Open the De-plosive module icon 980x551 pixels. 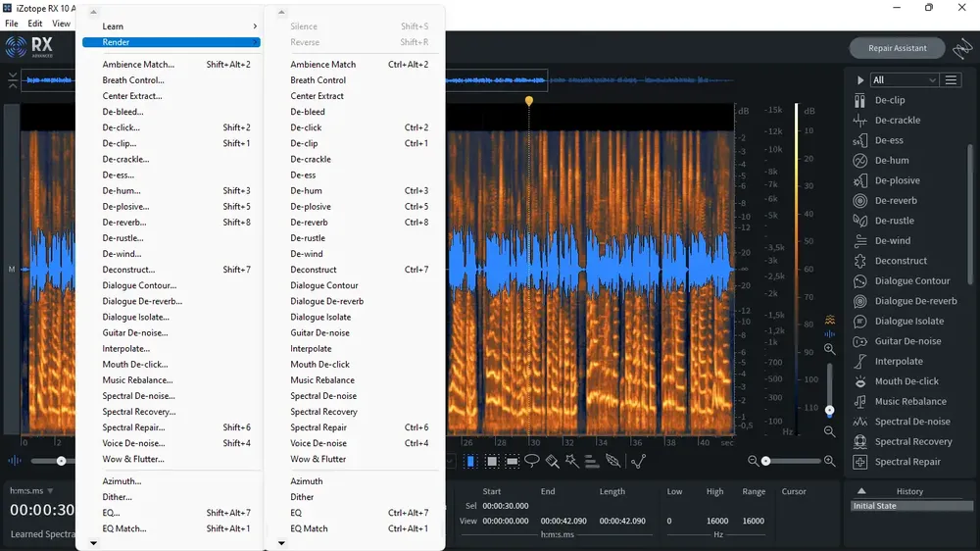[x=860, y=180]
